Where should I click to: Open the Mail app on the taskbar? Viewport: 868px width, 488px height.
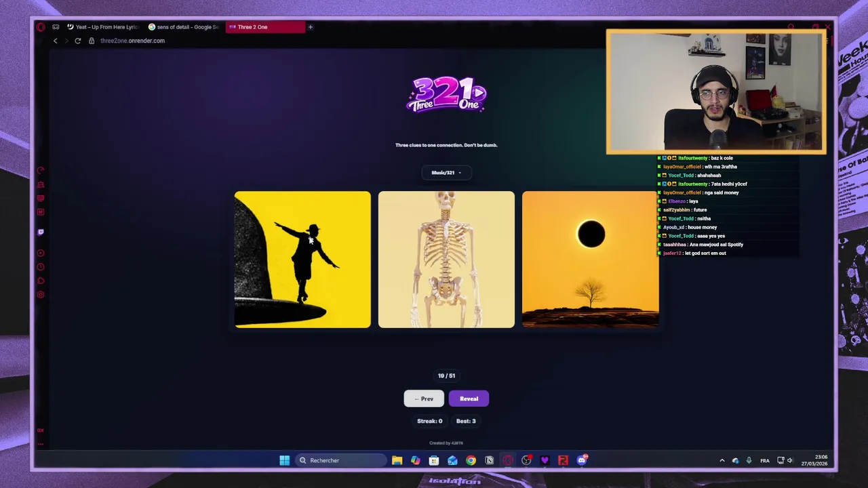pyautogui.click(x=452, y=460)
